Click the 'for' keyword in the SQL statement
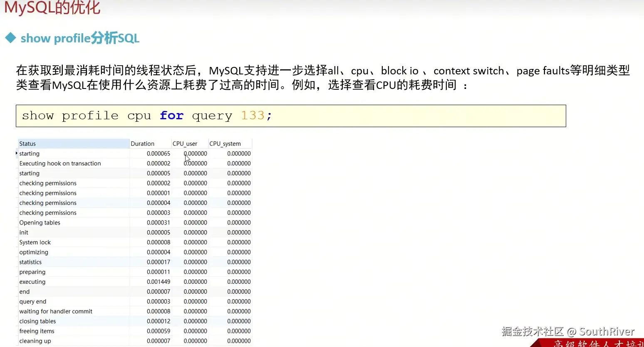Screen dimensions: 644x347 (171, 116)
